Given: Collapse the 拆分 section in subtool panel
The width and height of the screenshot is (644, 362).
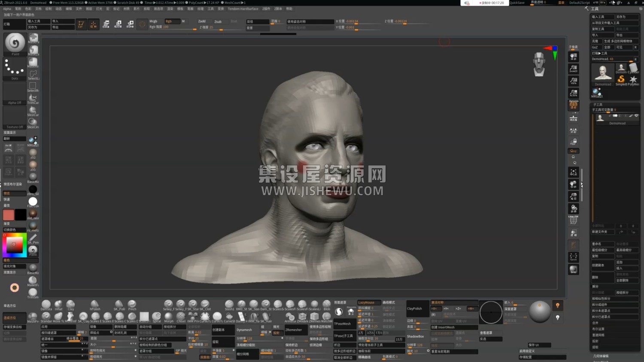Looking at the screenshot, I should [595, 287].
